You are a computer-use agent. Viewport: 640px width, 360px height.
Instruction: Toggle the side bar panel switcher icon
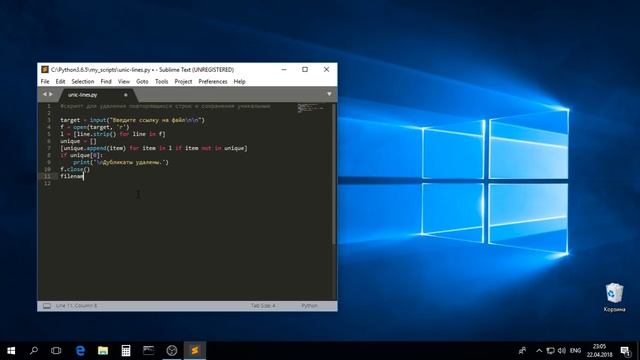(47, 306)
